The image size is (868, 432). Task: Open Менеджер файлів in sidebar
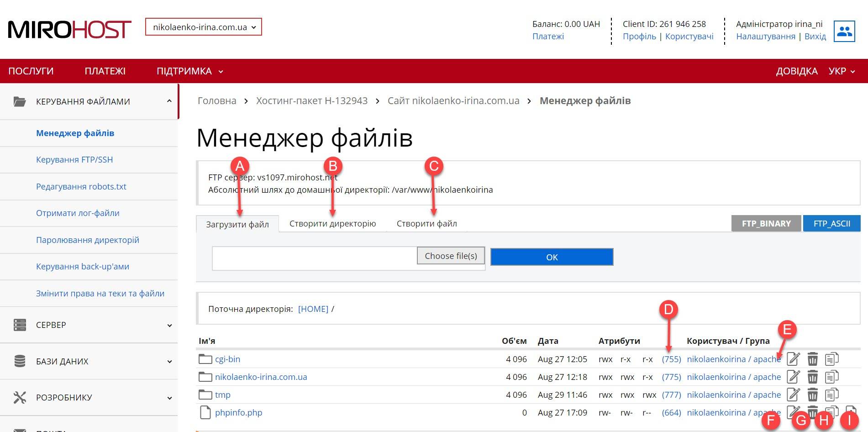coord(75,133)
